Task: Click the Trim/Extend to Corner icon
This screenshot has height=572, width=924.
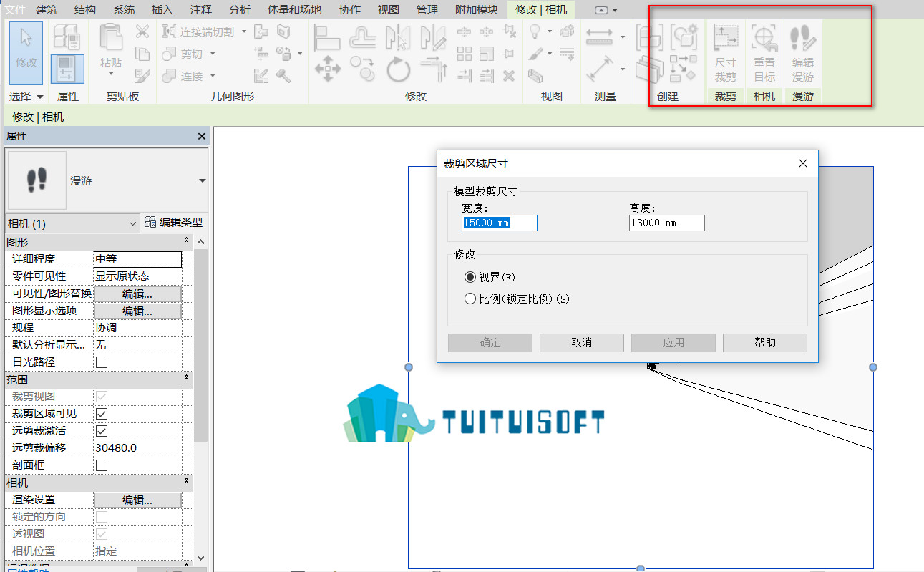Action: (x=434, y=69)
